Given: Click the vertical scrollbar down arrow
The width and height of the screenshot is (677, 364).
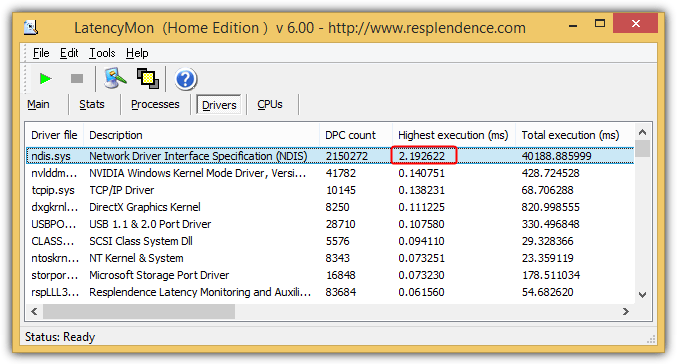Looking at the screenshot, I should click(642, 295).
